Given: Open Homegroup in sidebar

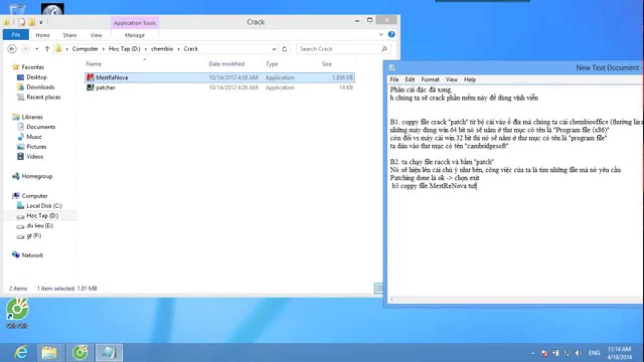Looking at the screenshot, I should point(37,176).
